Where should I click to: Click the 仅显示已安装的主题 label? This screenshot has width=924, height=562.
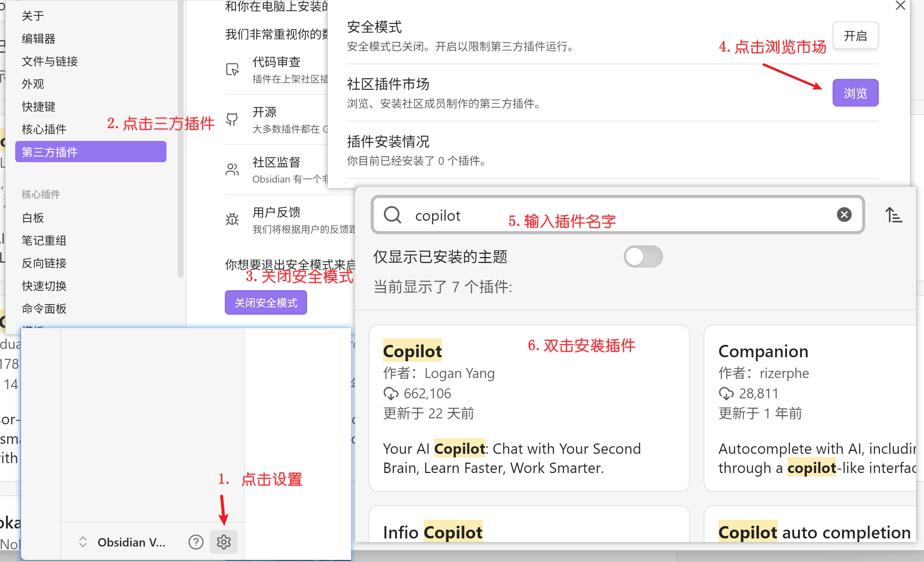tap(440, 257)
